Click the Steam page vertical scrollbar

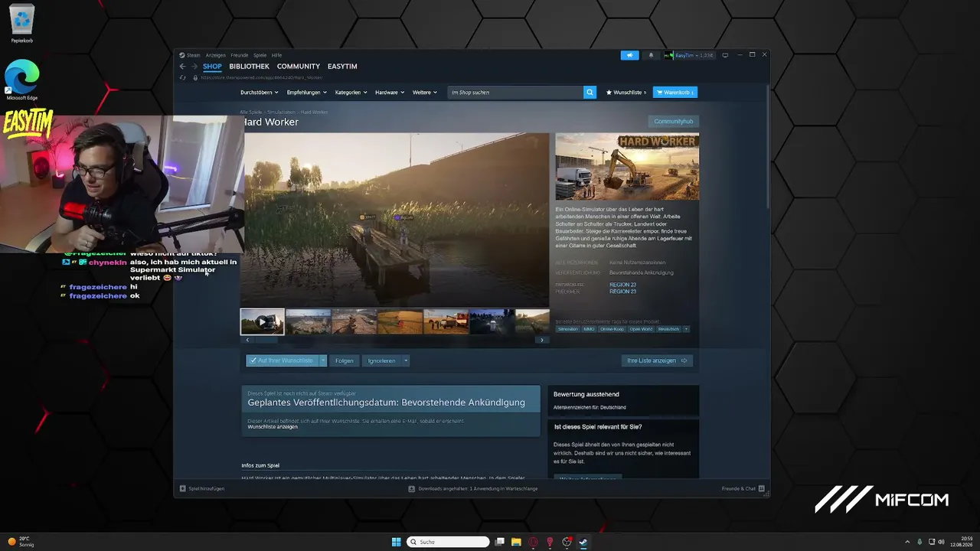[x=767, y=145]
